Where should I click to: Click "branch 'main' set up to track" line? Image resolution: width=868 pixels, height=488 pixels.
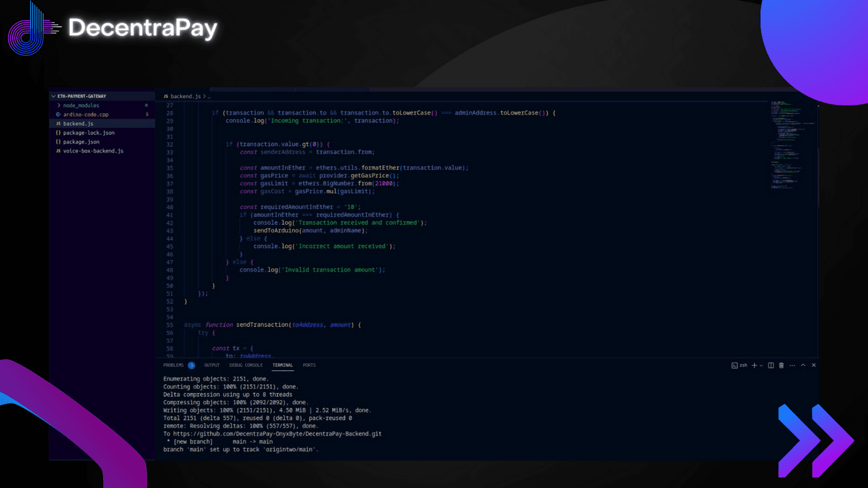[x=241, y=449]
